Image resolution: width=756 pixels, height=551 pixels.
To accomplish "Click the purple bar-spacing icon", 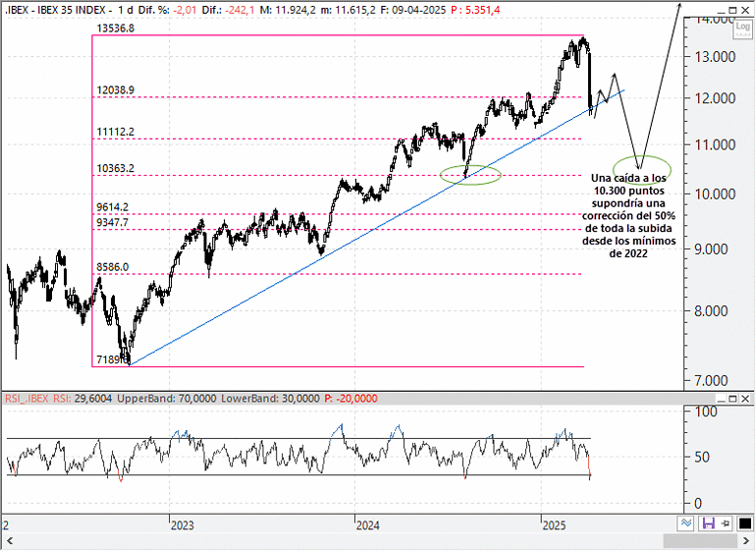I will 708,523.
